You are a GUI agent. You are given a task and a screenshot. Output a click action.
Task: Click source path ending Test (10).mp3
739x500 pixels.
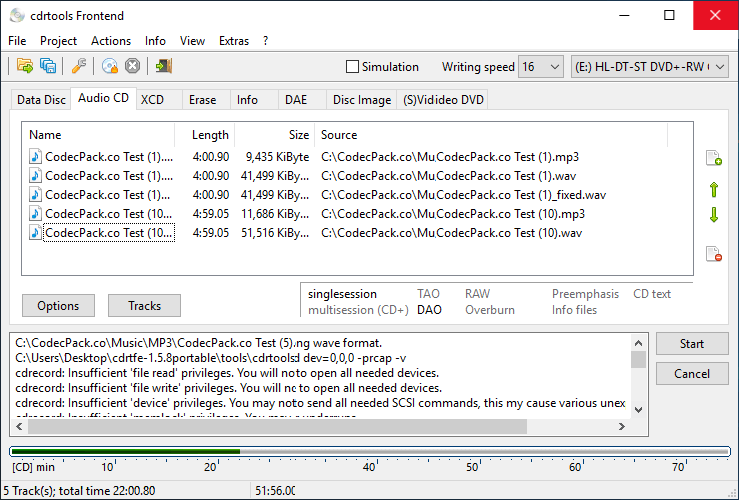pyautogui.click(x=453, y=214)
